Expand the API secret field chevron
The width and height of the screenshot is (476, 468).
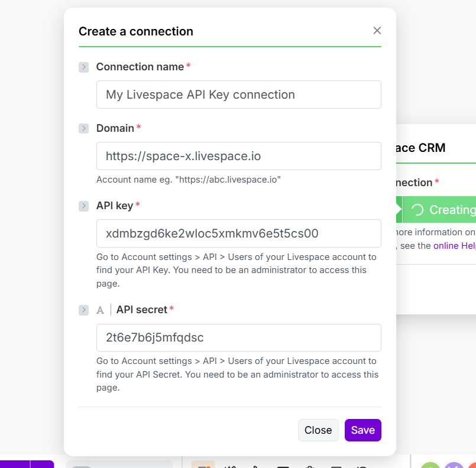pyautogui.click(x=83, y=310)
